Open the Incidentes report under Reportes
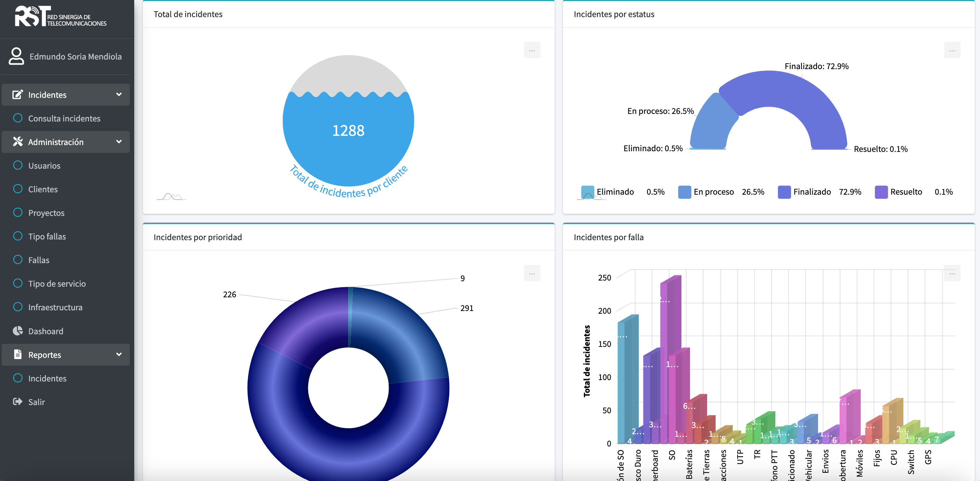980x481 pixels. click(47, 378)
